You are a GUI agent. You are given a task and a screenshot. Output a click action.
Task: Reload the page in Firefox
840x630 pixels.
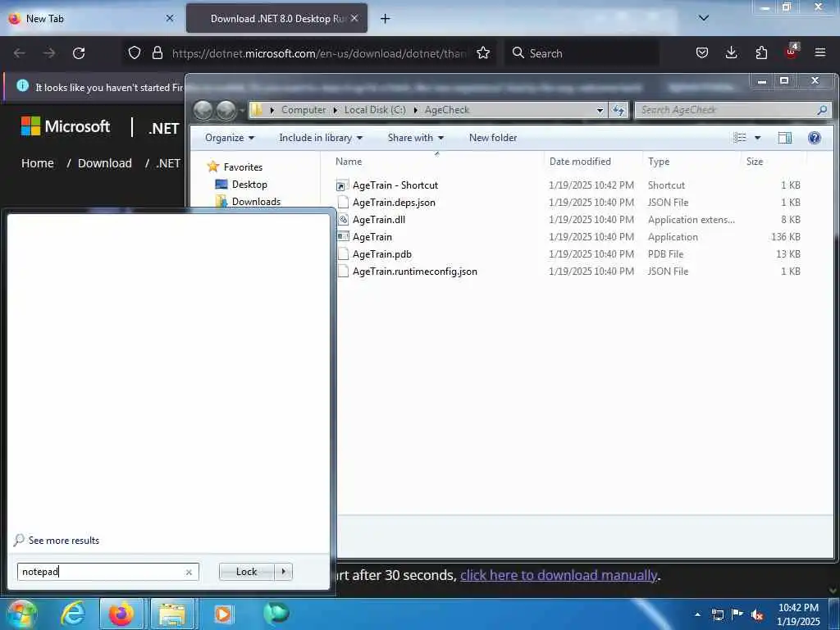(79, 53)
